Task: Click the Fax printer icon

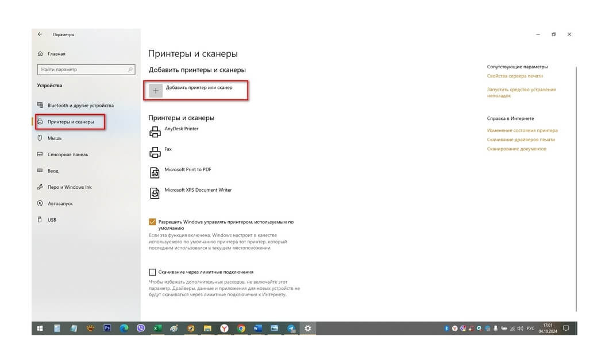Action: point(155,152)
